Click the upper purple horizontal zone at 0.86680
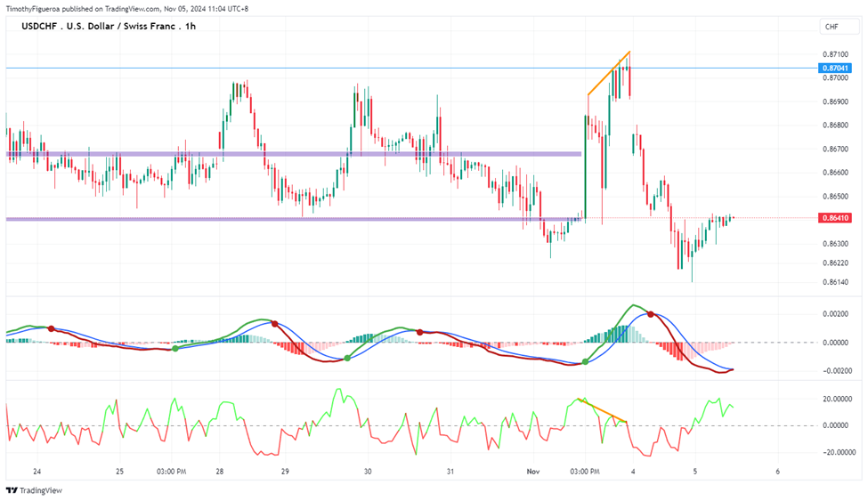The width and height of the screenshot is (868, 501). click(294, 154)
